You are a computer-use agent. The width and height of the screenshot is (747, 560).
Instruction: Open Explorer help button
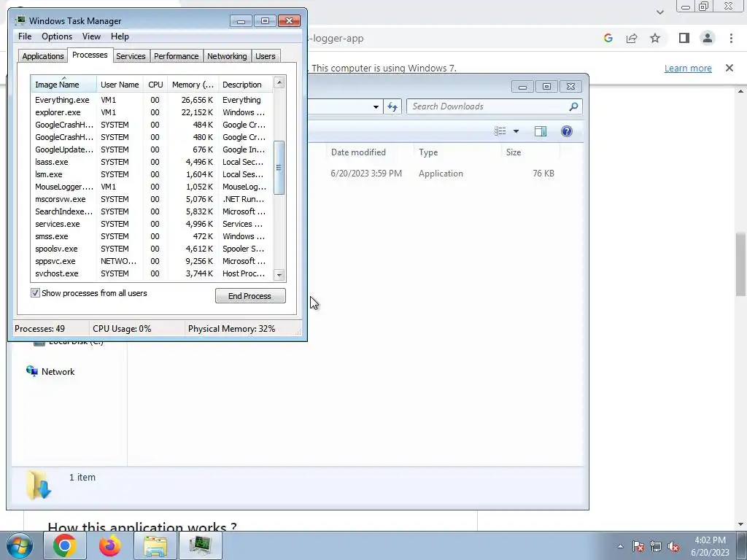566,131
